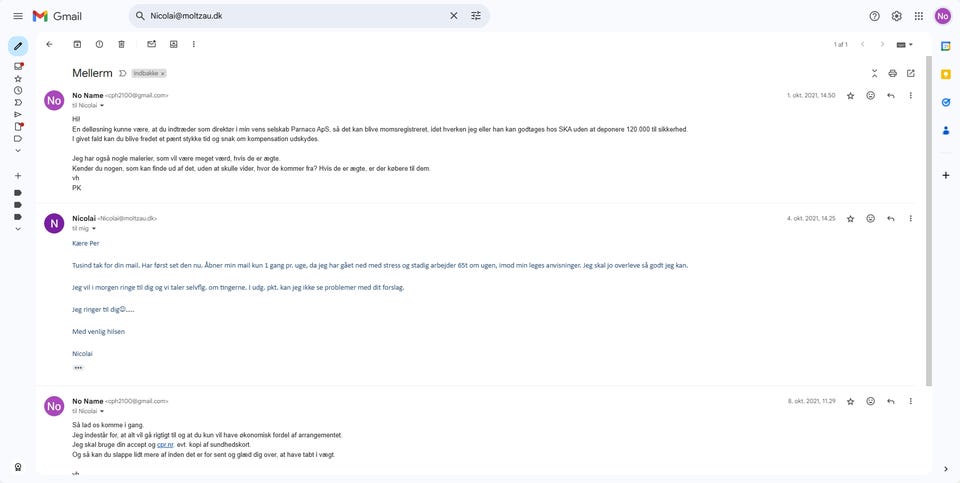Report this conversation as spam
The width and height of the screenshot is (960, 483).
(x=99, y=44)
